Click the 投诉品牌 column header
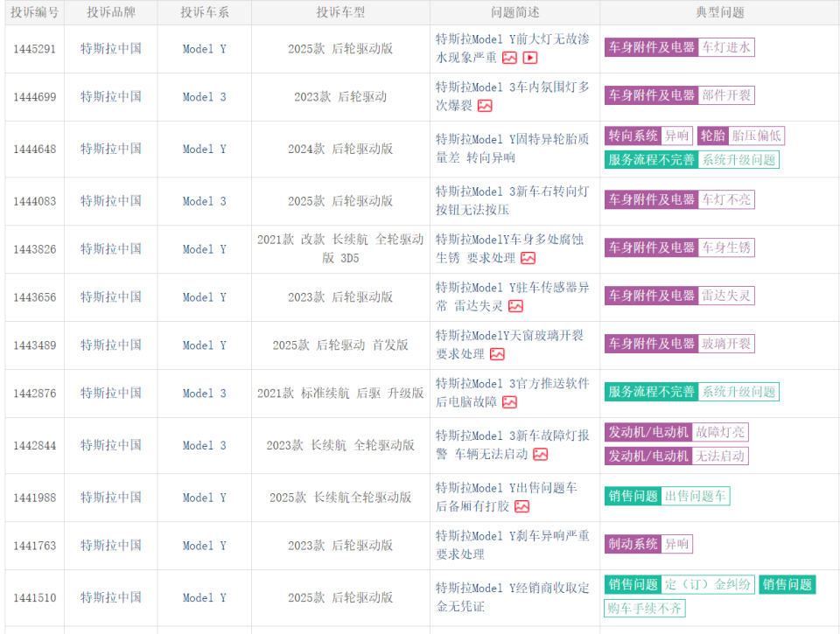The width and height of the screenshot is (840, 634). pos(111,12)
